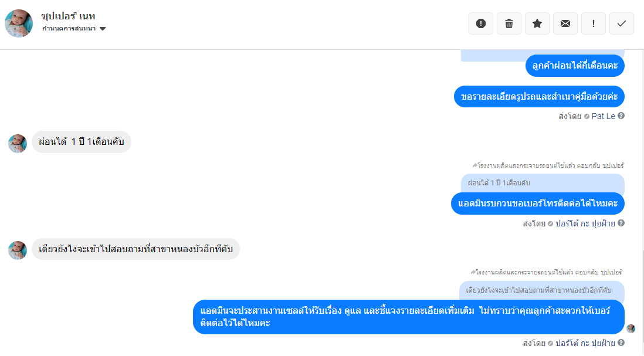Open ซุปเปอร์ เนท profile picture in header
Screen dimensions: 644x356
pos(19,23)
